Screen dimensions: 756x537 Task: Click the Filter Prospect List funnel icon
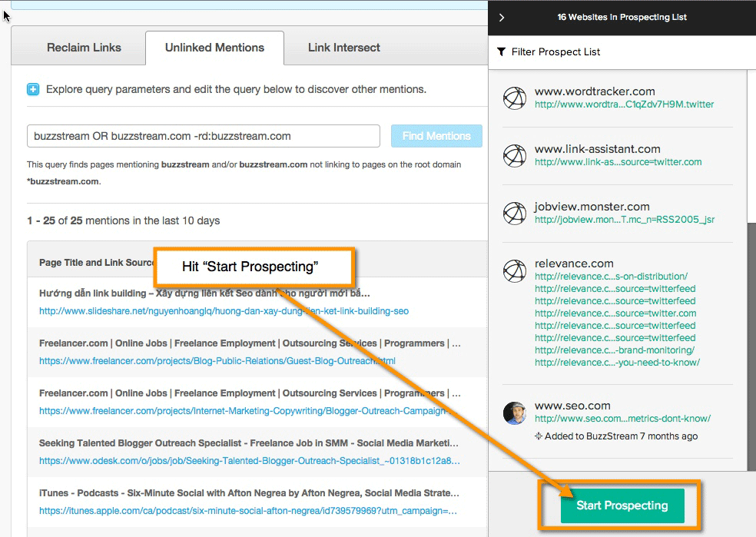(x=502, y=51)
